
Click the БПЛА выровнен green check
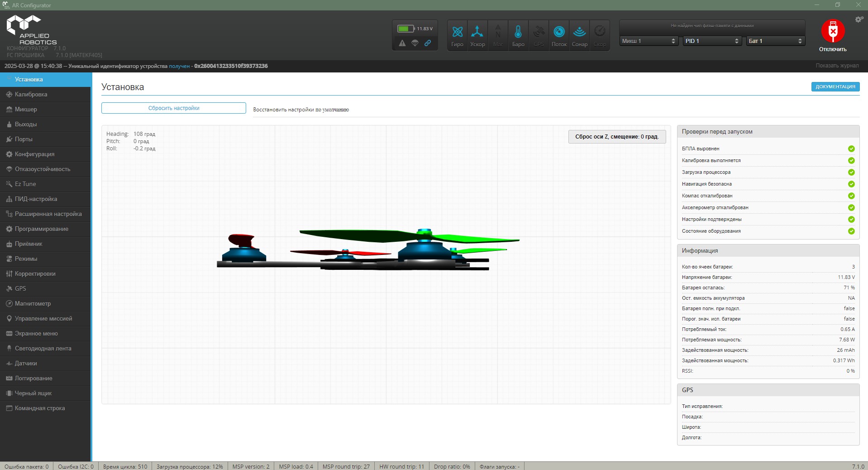(851, 149)
